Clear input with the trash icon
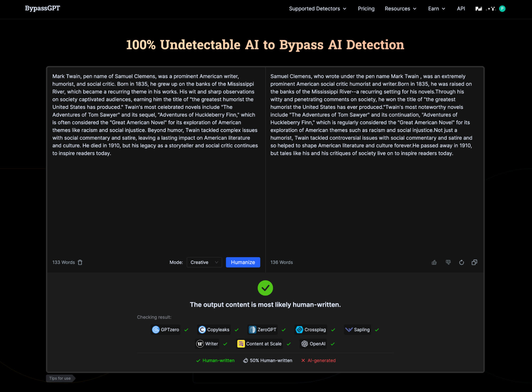The image size is (532, 392). tap(80, 262)
